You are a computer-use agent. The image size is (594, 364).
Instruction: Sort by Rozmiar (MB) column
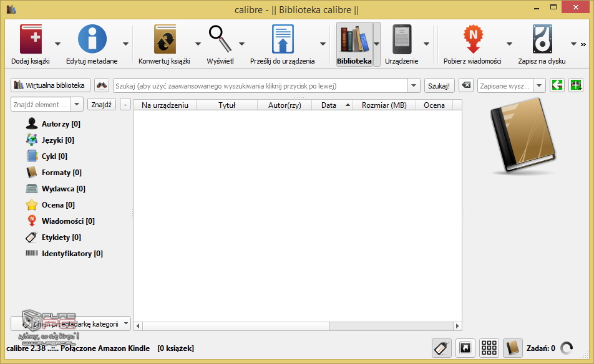click(x=384, y=105)
